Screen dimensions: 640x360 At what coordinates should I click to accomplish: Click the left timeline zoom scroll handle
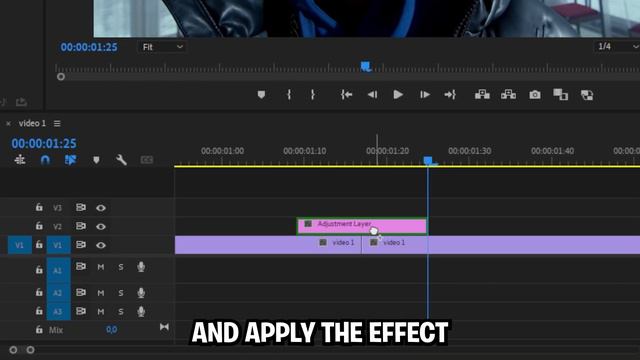coord(13,350)
